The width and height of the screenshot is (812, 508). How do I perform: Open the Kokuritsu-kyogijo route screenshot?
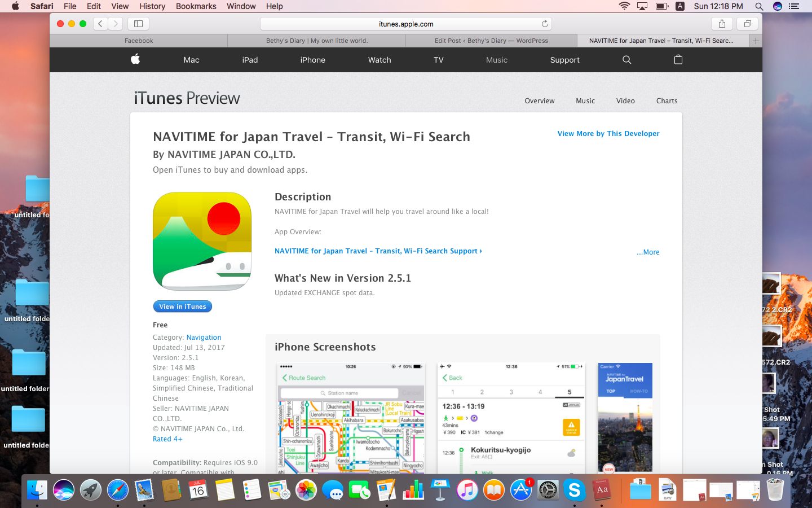point(511,418)
